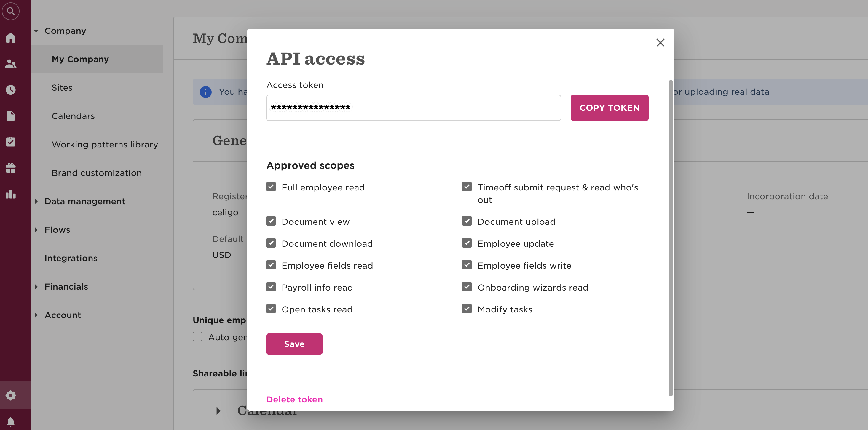Uncheck the Document view scope

click(271, 221)
